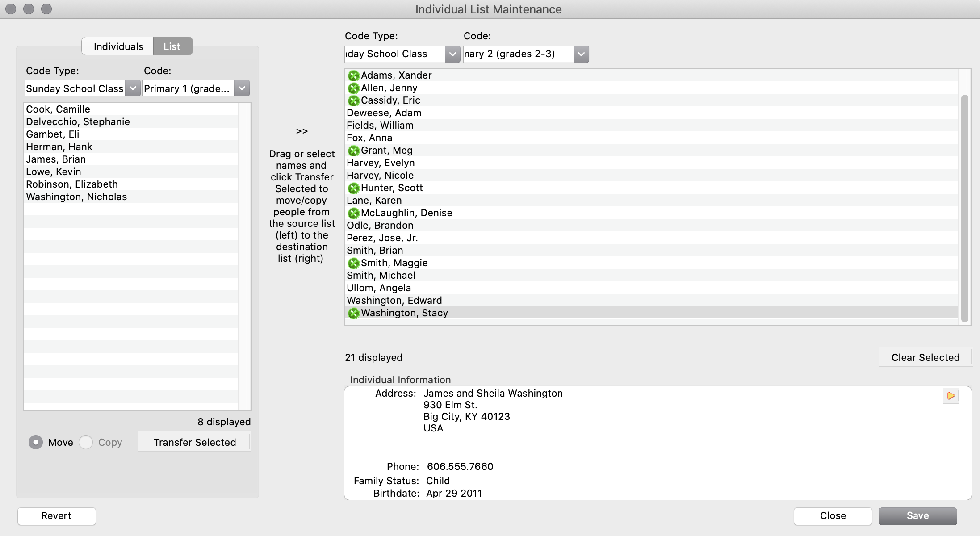The width and height of the screenshot is (980, 536).
Task: Switch to the Individuals tab
Action: tap(118, 46)
